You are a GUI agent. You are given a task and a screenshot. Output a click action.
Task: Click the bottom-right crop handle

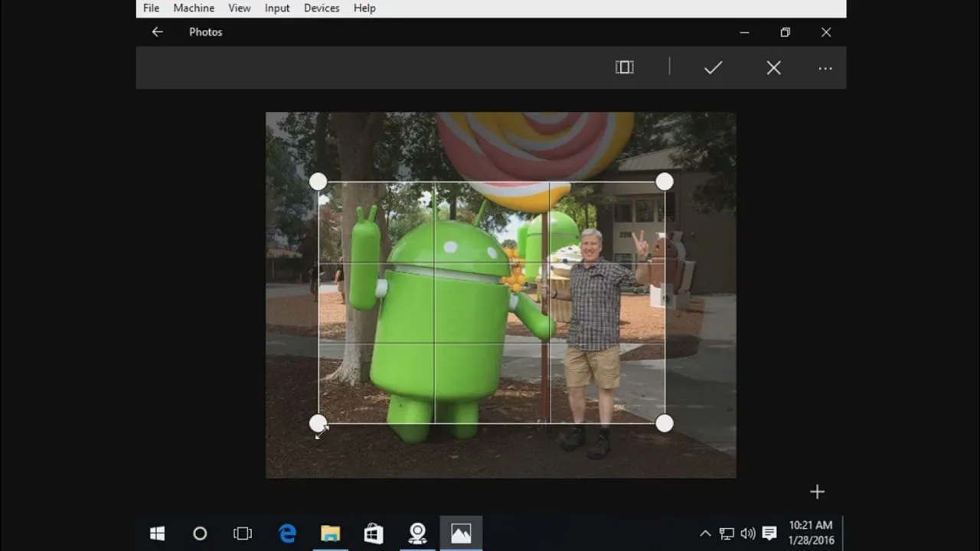click(665, 423)
